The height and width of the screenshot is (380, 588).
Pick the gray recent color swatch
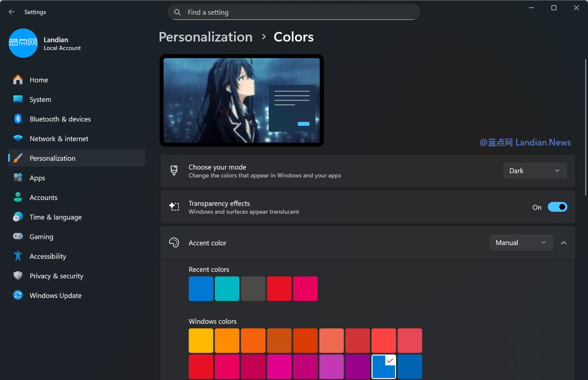tap(253, 288)
